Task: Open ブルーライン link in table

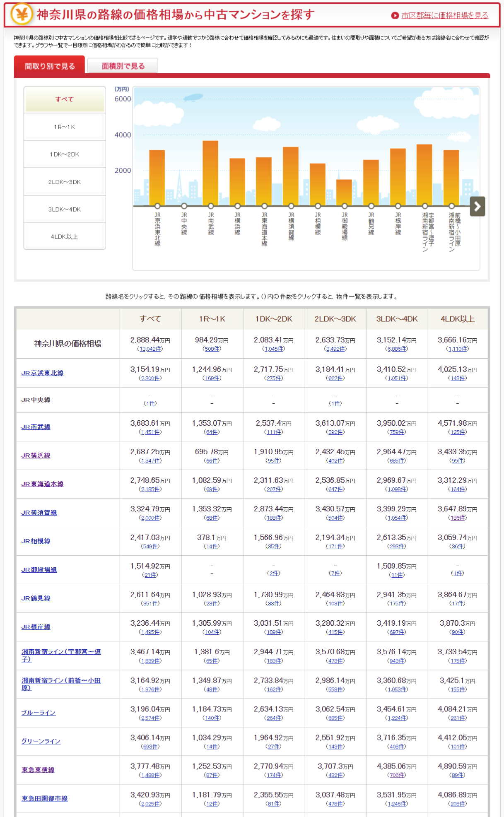Action: tap(39, 712)
